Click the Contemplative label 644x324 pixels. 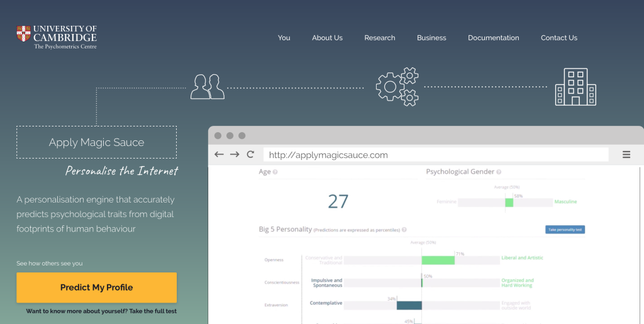326,303
